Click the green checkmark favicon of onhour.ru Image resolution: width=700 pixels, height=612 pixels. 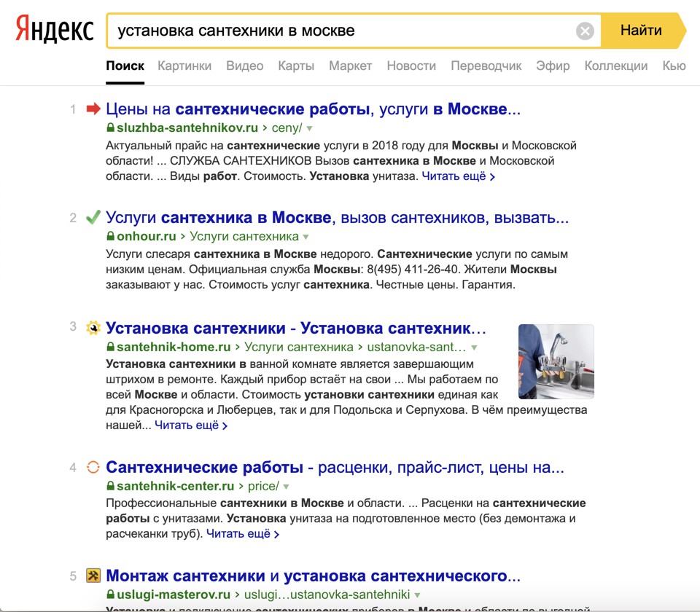[x=93, y=217]
